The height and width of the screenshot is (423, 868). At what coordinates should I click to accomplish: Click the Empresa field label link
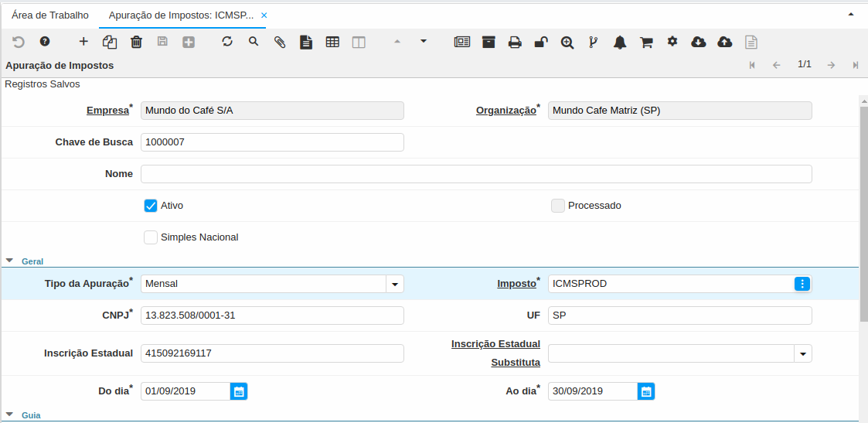tap(107, 111)
